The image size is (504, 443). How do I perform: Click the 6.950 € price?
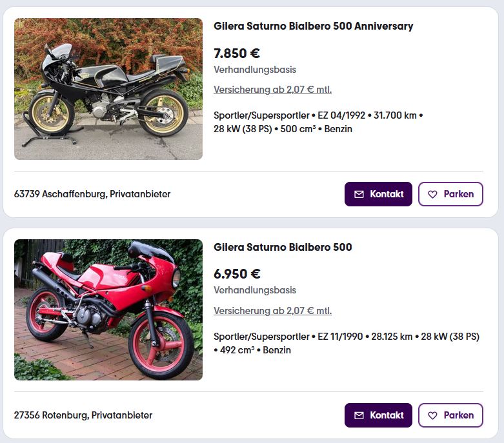point(237,274)
